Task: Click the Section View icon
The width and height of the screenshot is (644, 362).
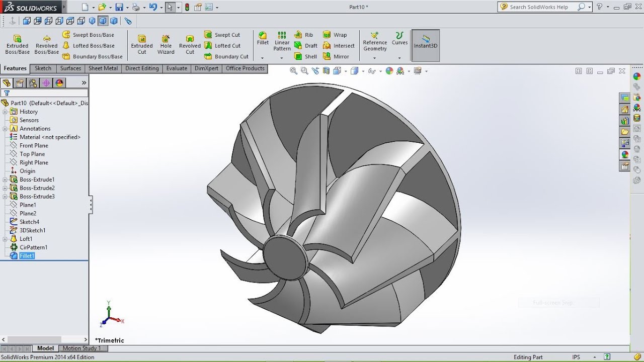Action: click(x=326, y=71)
